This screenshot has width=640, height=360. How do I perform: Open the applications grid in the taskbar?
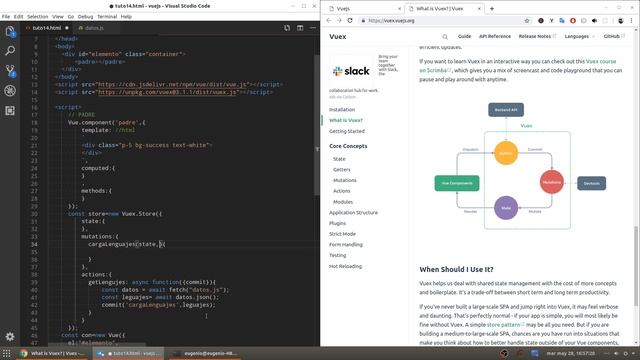[7, 353]
